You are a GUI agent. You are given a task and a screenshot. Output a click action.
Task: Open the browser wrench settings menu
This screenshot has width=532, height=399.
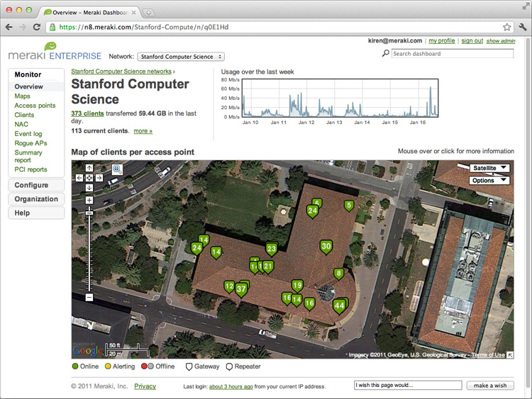pyautogui.click(x=523, y=27)
